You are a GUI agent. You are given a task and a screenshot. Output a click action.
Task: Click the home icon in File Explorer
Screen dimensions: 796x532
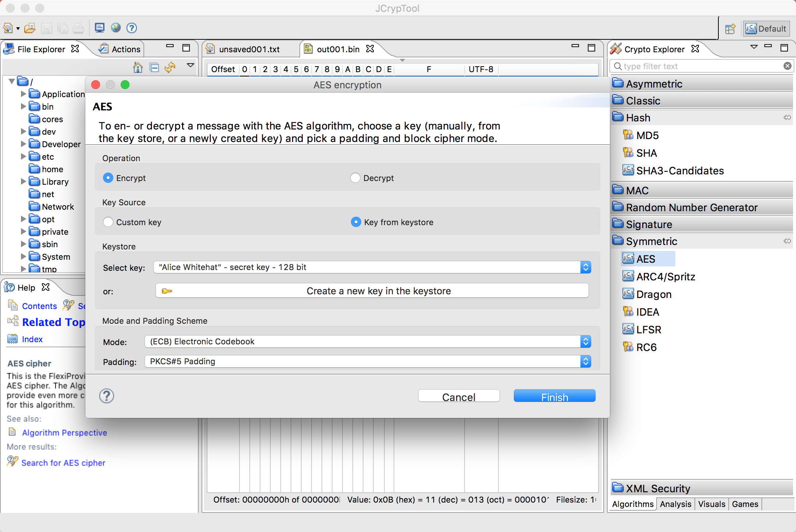(x=138, y=67)
